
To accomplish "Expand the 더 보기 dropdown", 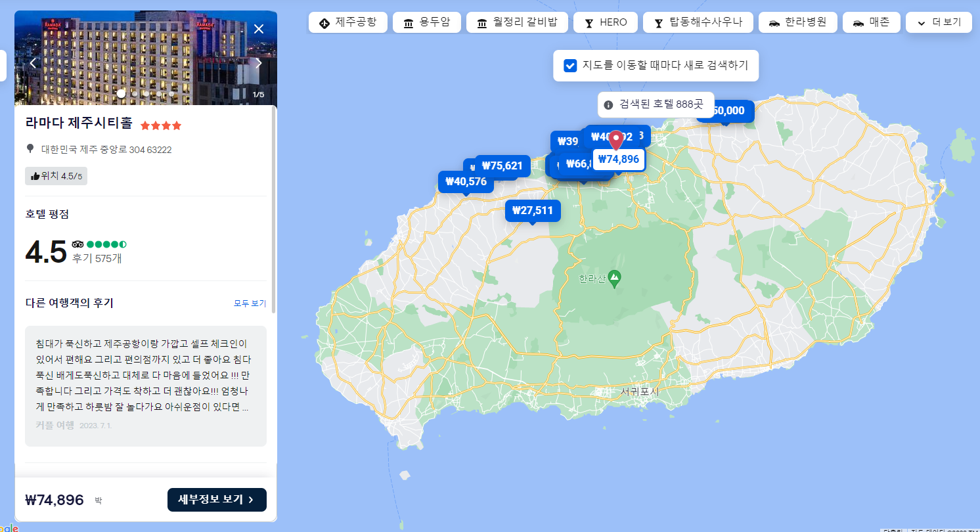I will tap(939, 22).
